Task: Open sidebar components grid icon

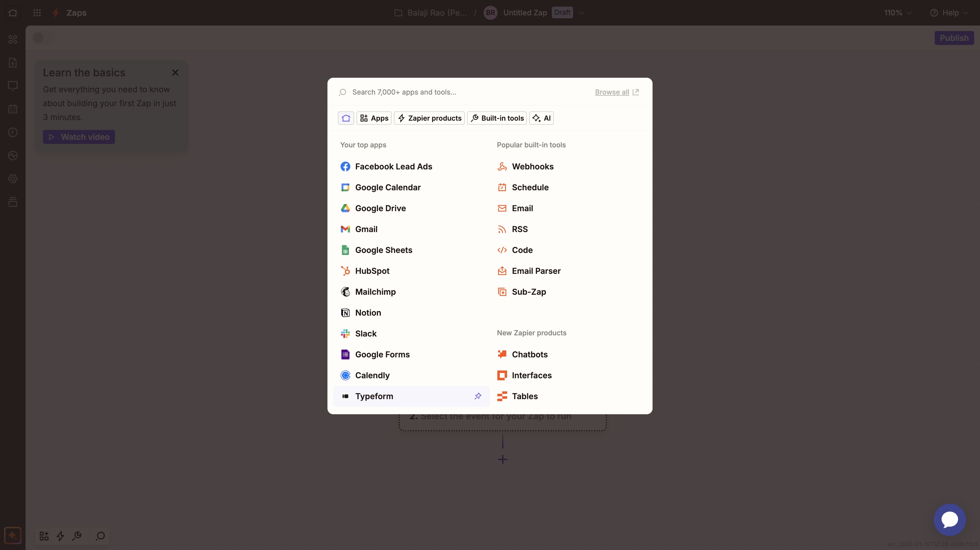Action: coord(12,39)
